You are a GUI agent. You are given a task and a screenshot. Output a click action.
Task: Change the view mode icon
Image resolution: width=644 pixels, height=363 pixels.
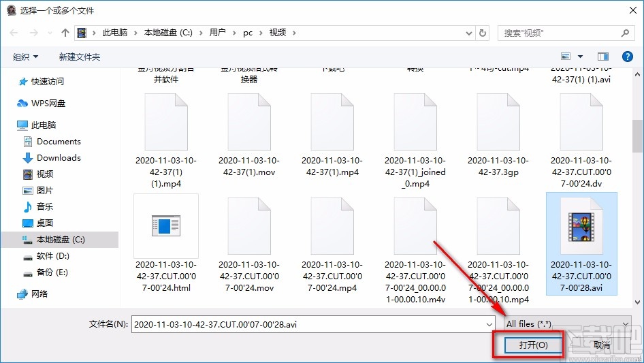point(566,57)
